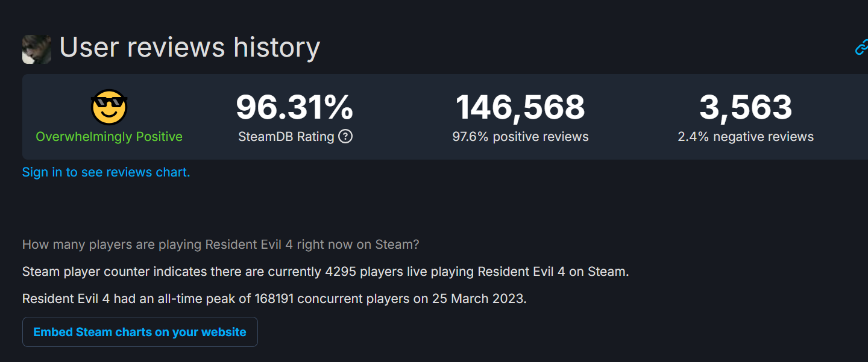Screen dimensions: 868x362
Task: Select the 97.6% positive reviews label
Action: point(521,136)
